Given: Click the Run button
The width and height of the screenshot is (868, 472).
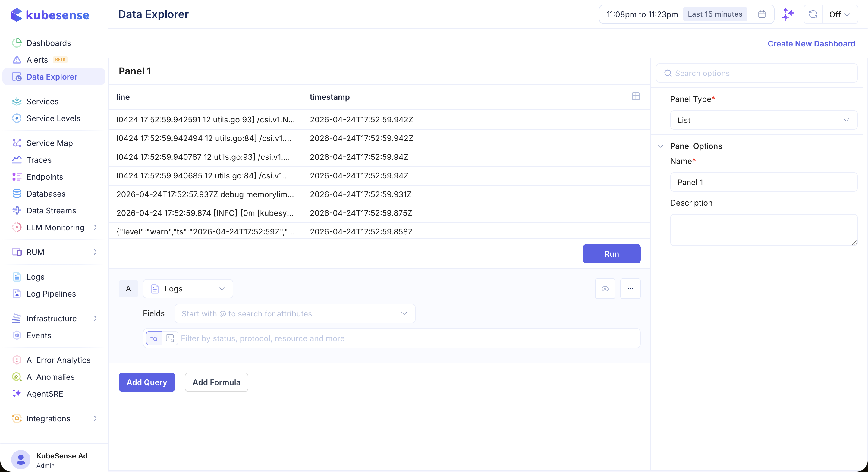Looking at the screenshot, I should (611, 254).
